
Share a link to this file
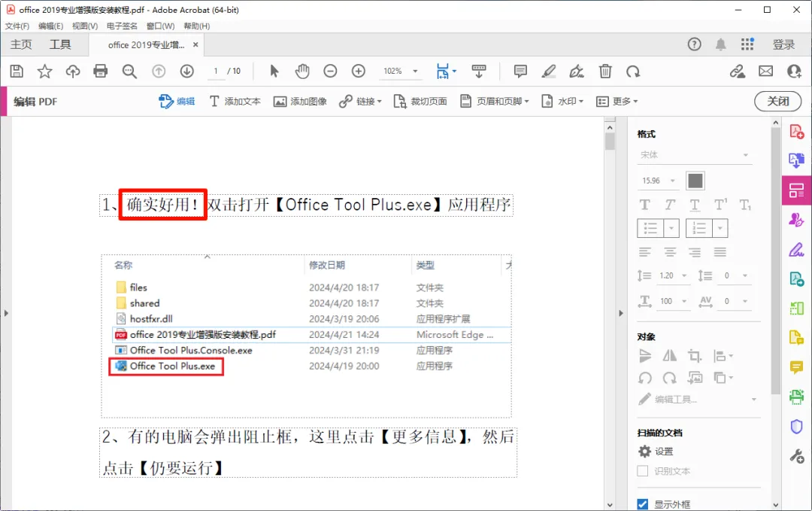pyautogui.click(x=738, y=71)
